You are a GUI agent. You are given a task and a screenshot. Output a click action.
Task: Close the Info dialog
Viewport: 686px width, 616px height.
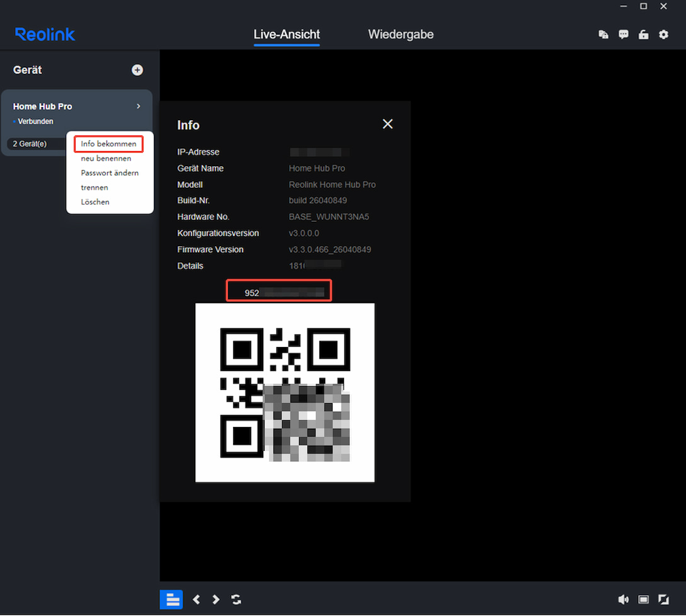(387, 124)
